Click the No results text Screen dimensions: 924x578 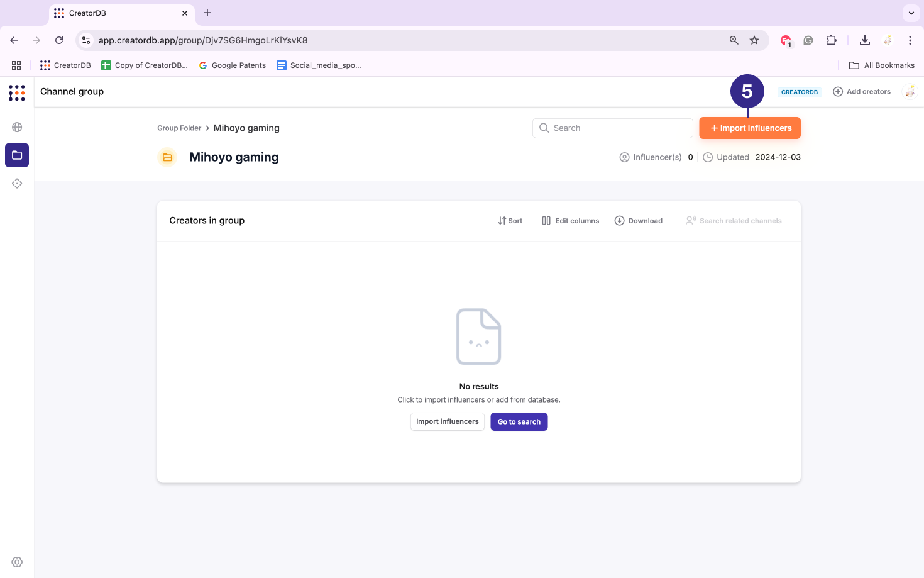479,387
